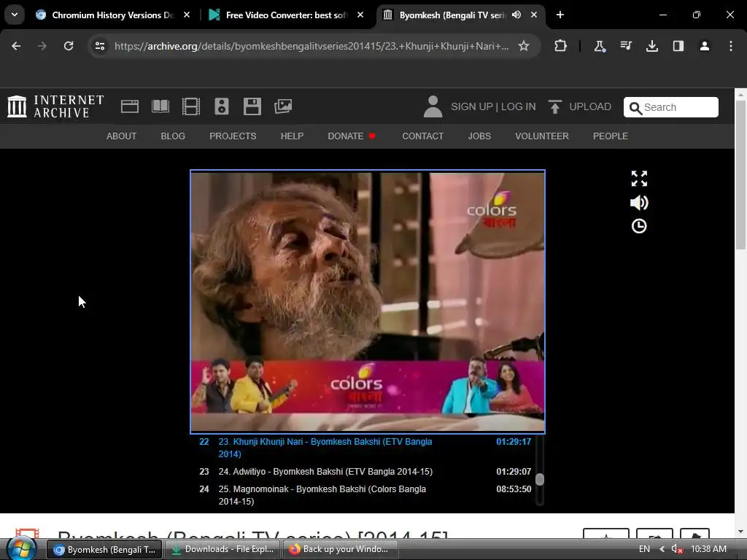Click the clock playback-speed icon
The height and width of the screenshot is (560, 747).
[639, 226]
